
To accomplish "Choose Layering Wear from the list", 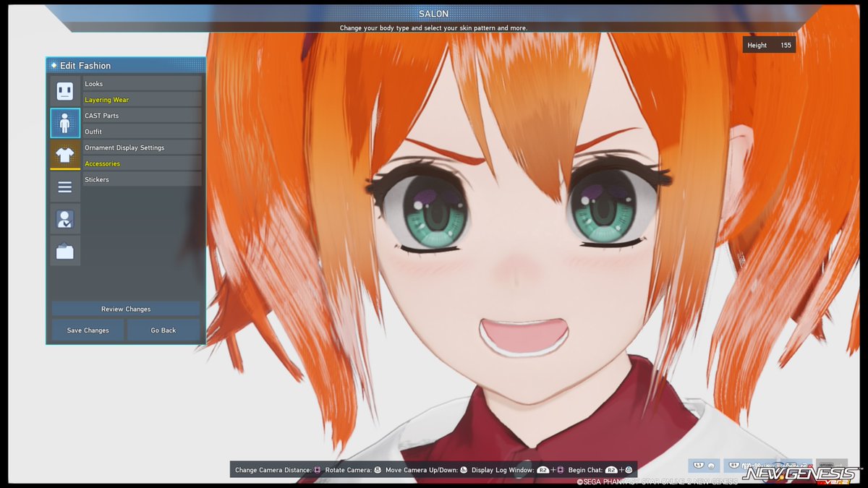I will point(142,100).
